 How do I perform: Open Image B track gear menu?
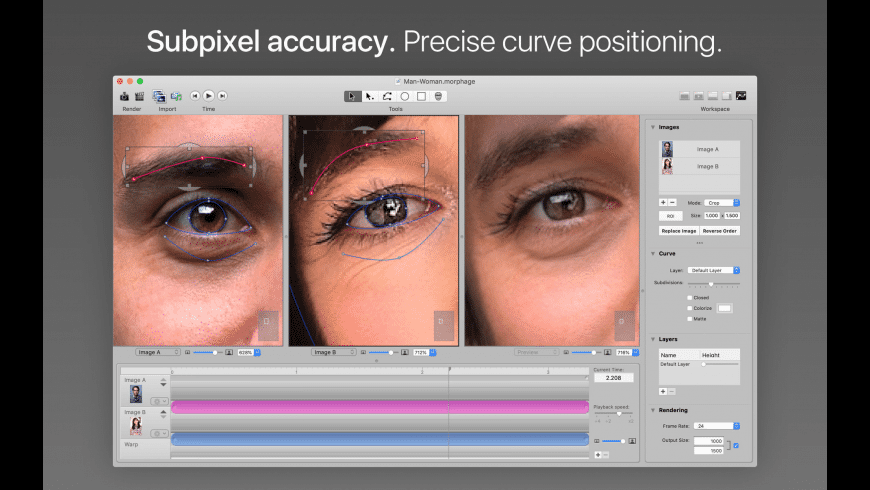pyautogui.click(x=159, y=433)
